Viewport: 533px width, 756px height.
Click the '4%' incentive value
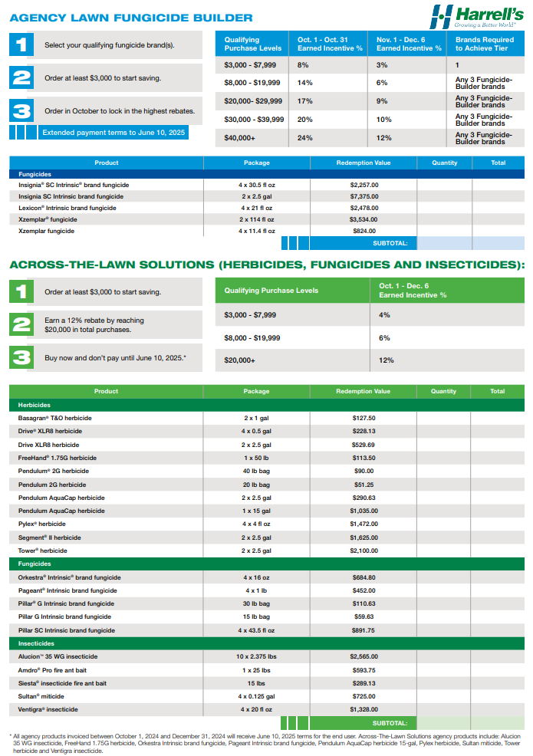point(384,315)
